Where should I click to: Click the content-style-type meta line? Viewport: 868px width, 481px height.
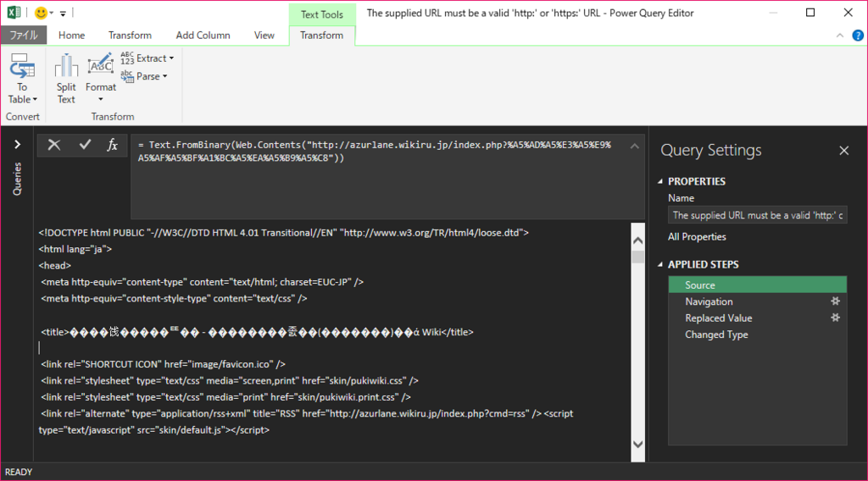click(x=174, y=299)
